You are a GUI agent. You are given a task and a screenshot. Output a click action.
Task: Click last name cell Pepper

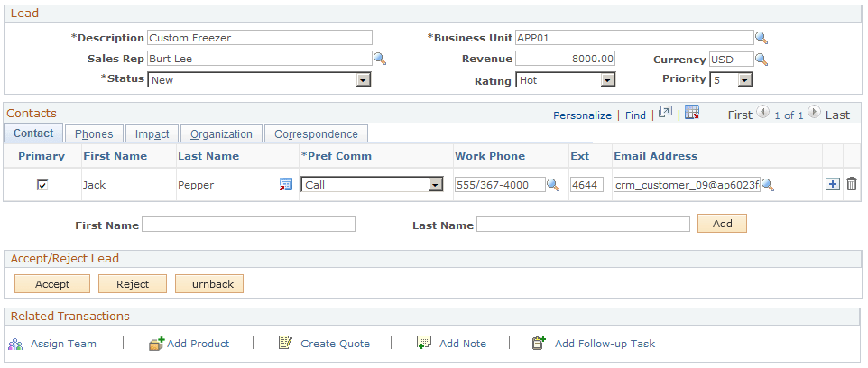click(x=196, y=185)
